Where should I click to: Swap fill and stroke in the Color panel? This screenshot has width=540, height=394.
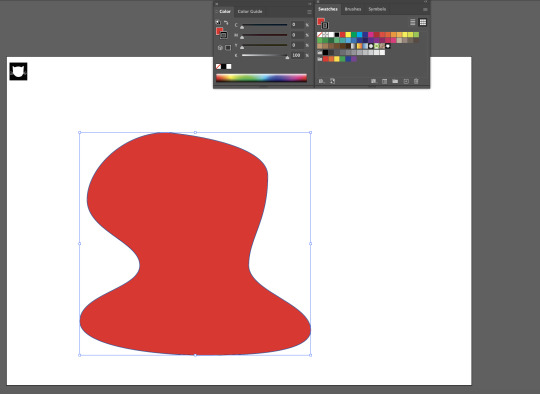pos(226,22)
